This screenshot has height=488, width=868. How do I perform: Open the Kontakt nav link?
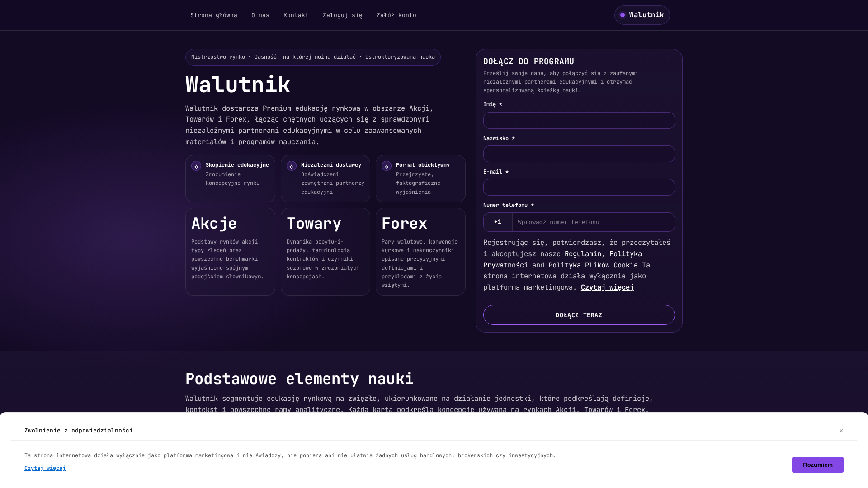tap(296, 15)
